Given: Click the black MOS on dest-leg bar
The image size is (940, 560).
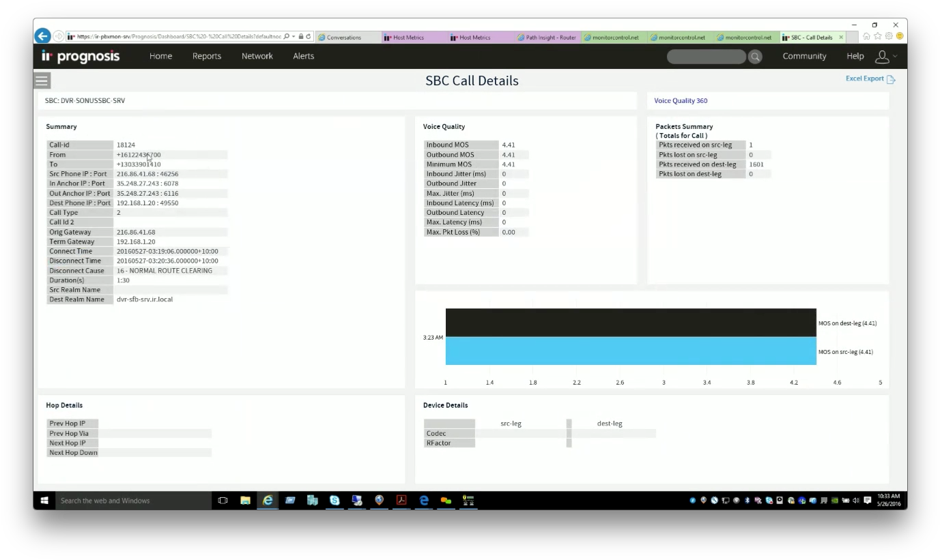Looking at the screenshot, I should click(x=631, y=323).
